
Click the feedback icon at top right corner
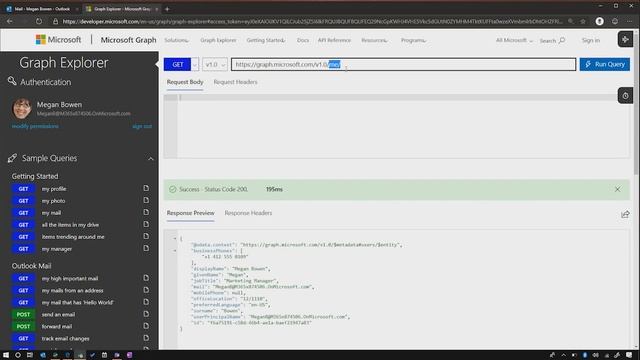(x=625, y=39)
